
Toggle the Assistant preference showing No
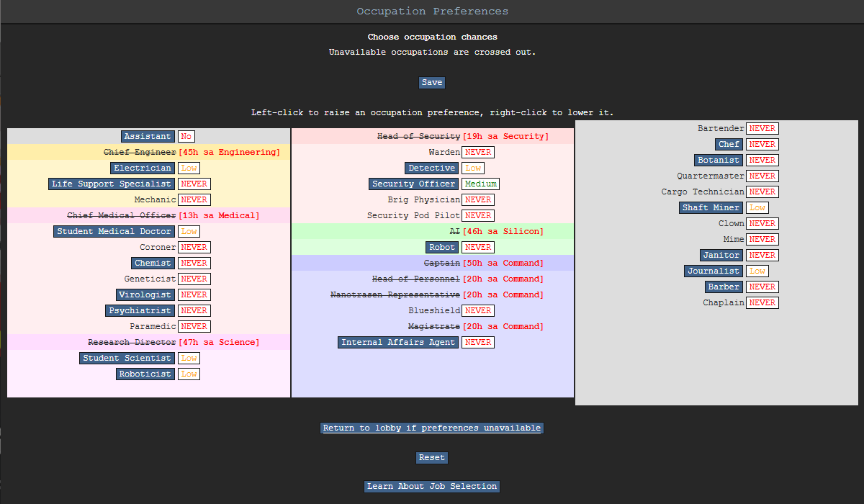[186, 137]
